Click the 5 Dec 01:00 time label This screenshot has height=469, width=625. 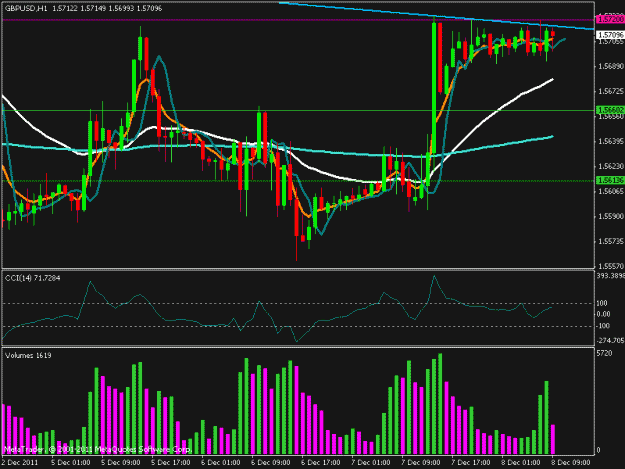[x=71, y=463]
